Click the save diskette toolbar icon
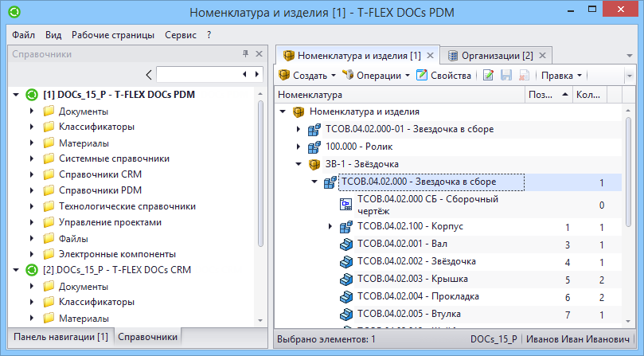 pos(506,75)
